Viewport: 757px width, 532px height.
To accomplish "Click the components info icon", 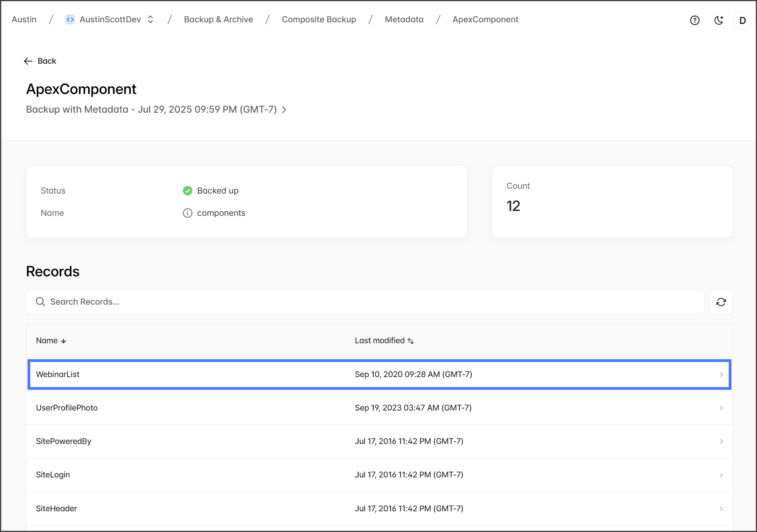I will (187, 213).
